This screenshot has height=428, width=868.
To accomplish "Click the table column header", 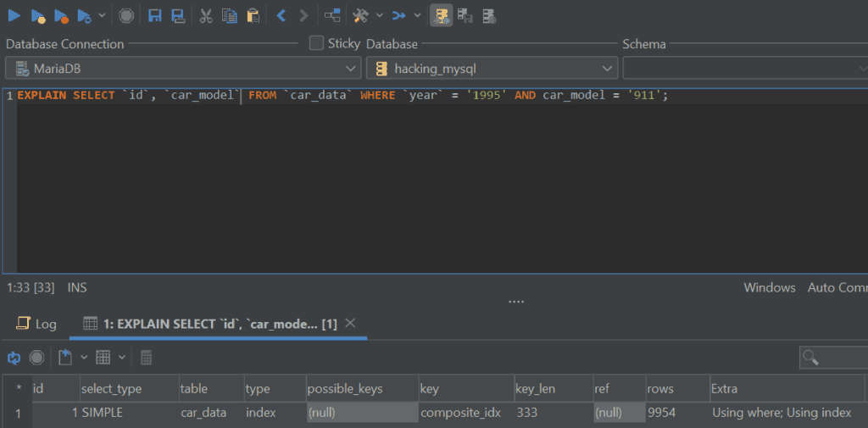I will tap(211, 389).
